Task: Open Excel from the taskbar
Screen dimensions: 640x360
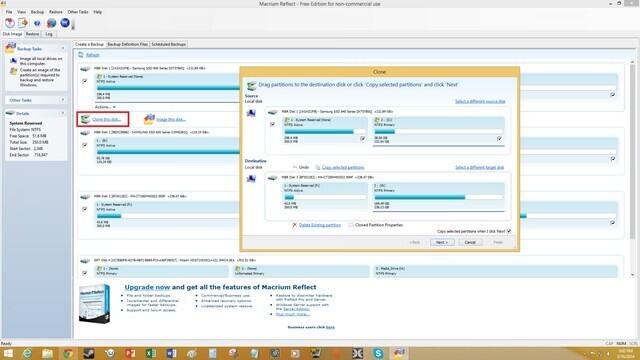Action: [x=151, y=353]
